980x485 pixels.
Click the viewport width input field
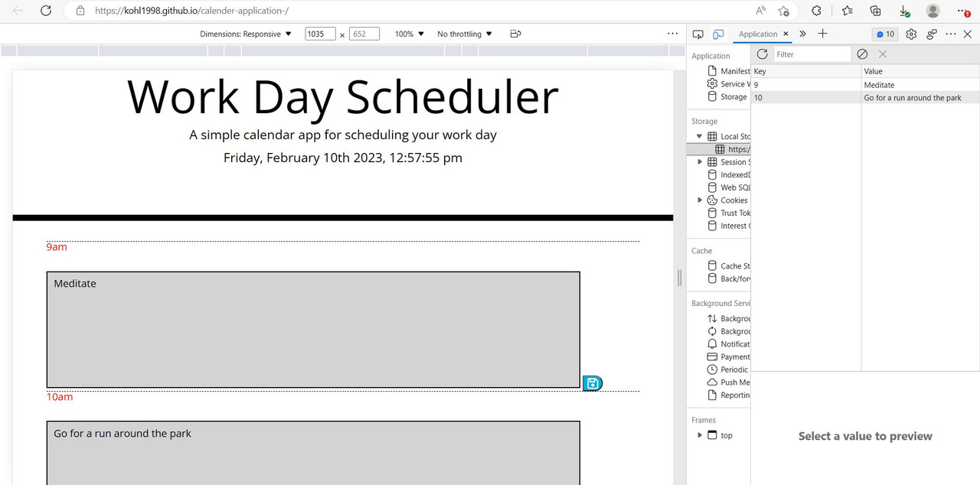[319, 34]
